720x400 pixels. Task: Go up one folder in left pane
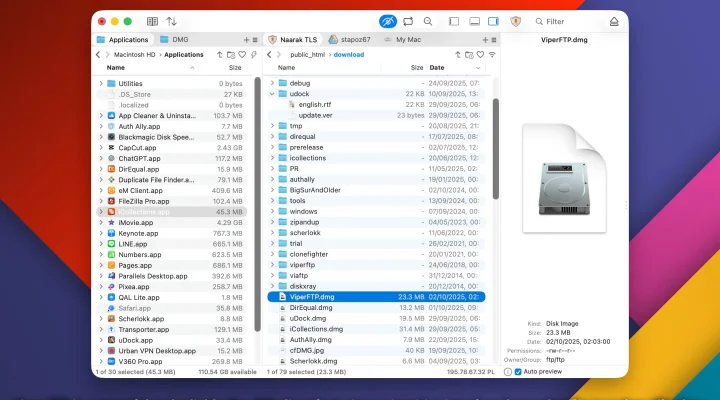[219, 55]
